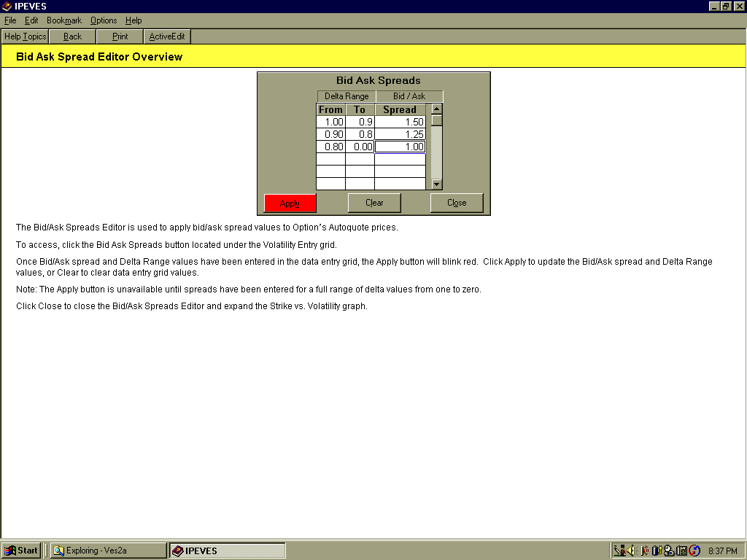Image resolution: width=747 pixels, height=560 pixels.
Task: Click the volume speaker tray icon
Action: pos(631,551)
